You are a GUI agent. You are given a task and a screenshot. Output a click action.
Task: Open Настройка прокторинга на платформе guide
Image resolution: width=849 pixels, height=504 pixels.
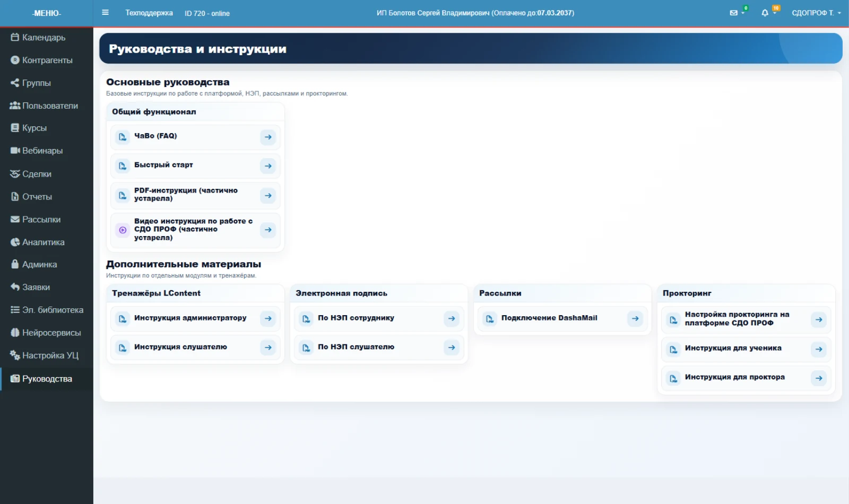746,319
